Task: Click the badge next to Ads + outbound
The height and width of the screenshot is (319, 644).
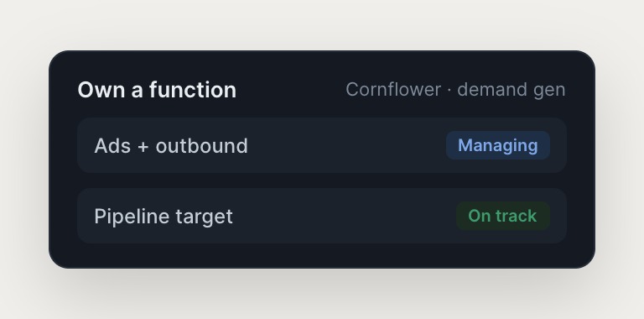Action: (x=498, y=145)
